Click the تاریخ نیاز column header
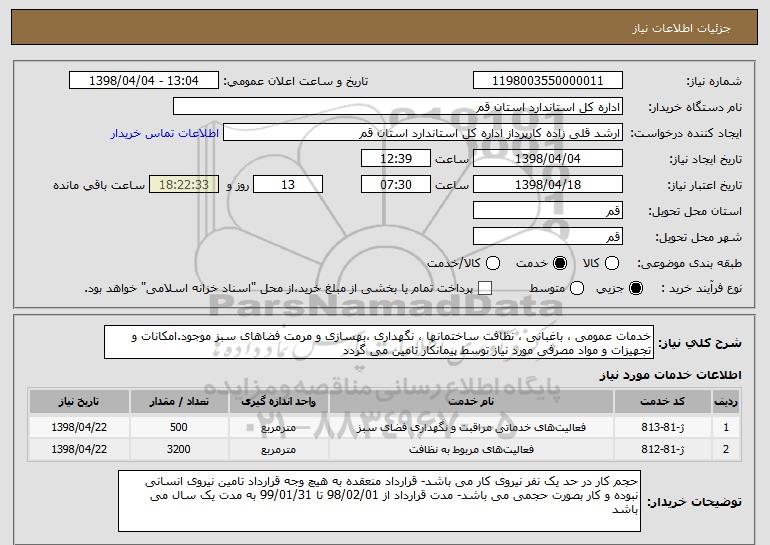770x545 pixels. click(x=79, y=402)
